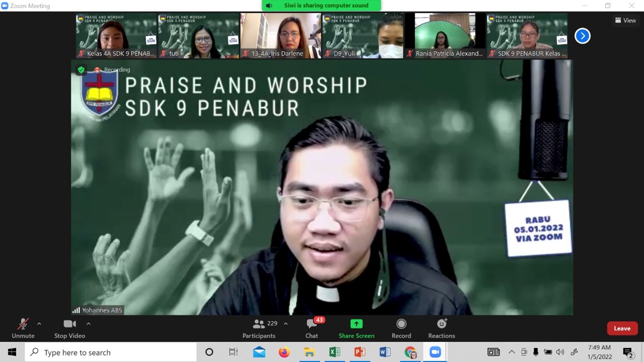The height and width of the screenshot is (362, 644).
Task: Switch to Chrome on the taskbar
Action: tap(410, 352)
